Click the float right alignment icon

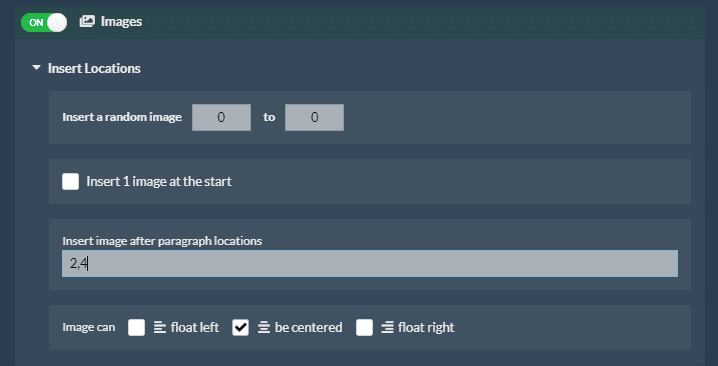(387, 328)
